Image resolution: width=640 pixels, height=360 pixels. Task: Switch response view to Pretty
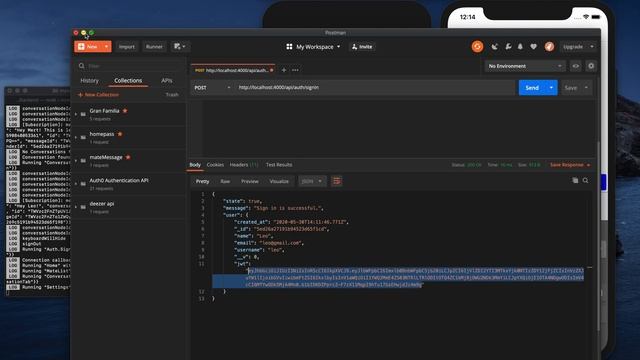(202, 181)
